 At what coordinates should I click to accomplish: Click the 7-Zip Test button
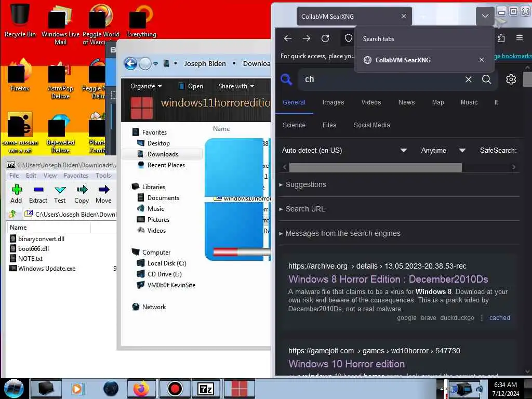click(x=60, y=194)
